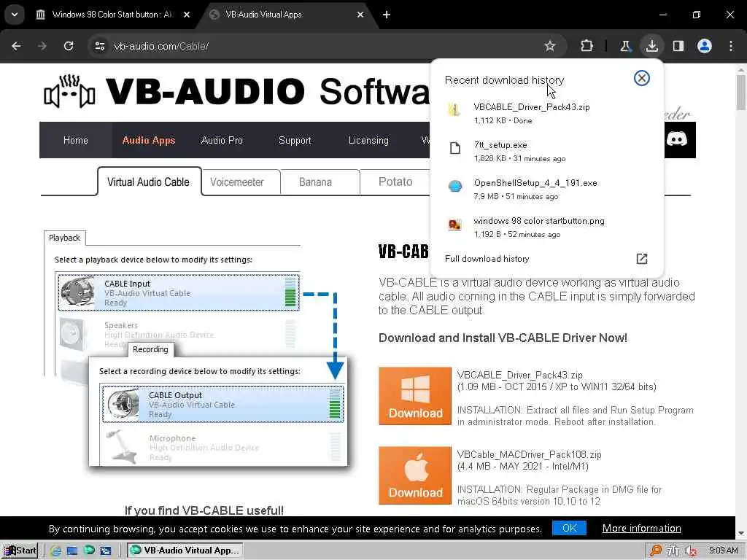Open More information cookie link

642,528
